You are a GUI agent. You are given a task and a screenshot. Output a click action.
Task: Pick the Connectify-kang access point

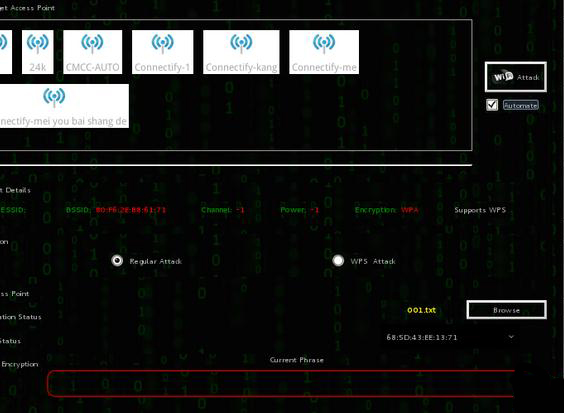pyautogui.click(x=241, y=52)
